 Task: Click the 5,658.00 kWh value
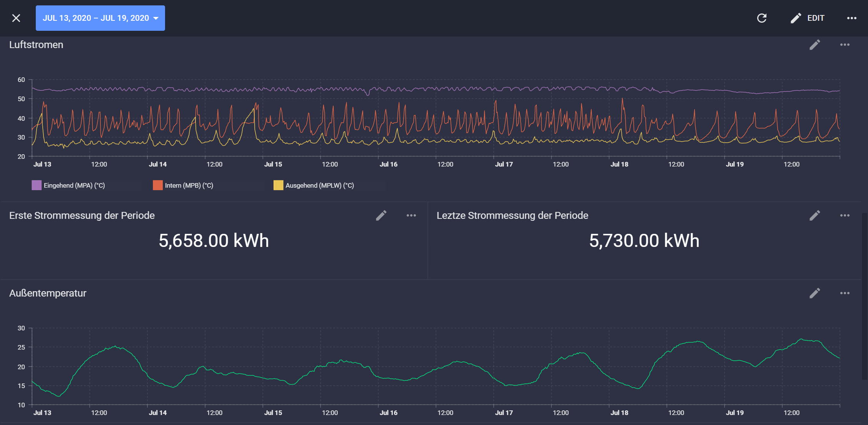[x=214, y=241]
